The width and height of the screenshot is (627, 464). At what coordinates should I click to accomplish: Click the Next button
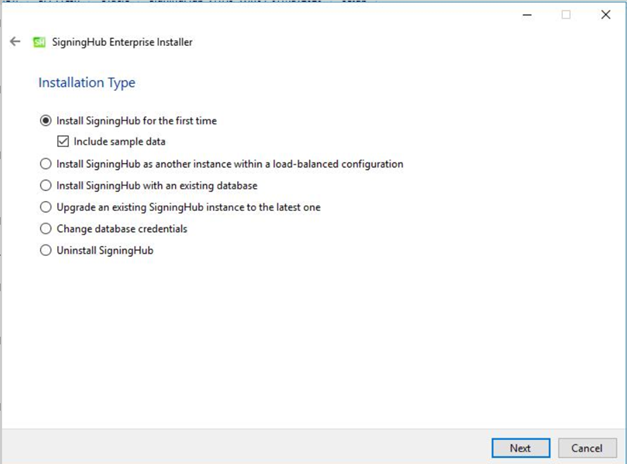pos(521,448)
